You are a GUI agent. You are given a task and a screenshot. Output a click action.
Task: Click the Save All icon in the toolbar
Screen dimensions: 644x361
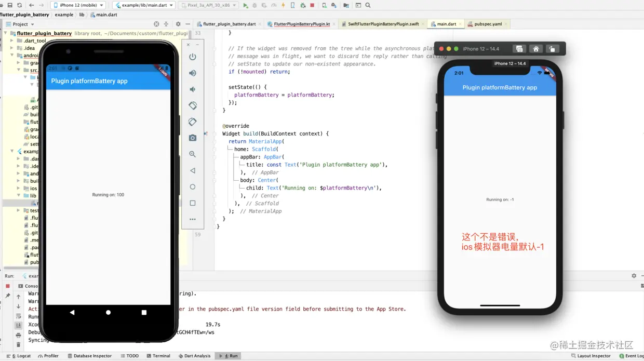10,5
